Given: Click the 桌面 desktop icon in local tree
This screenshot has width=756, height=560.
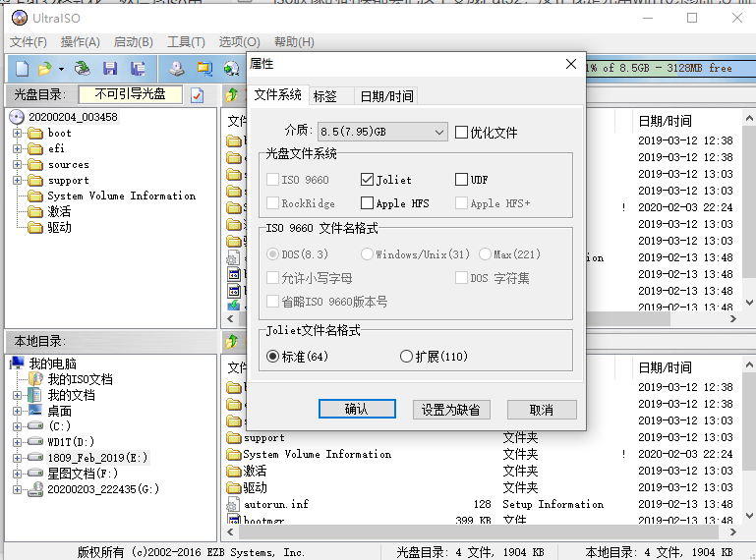Looking at the screenshot, I should (x=35, y=411).
